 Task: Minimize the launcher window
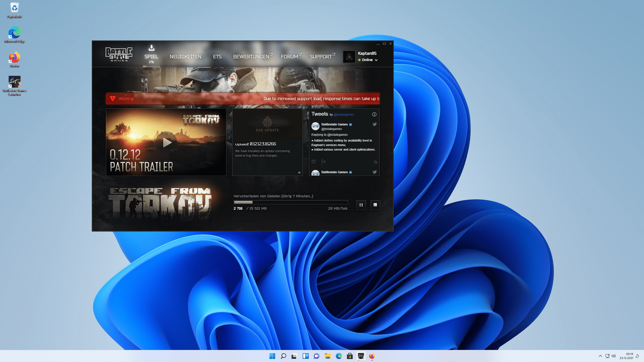click(x=378, y=44)
